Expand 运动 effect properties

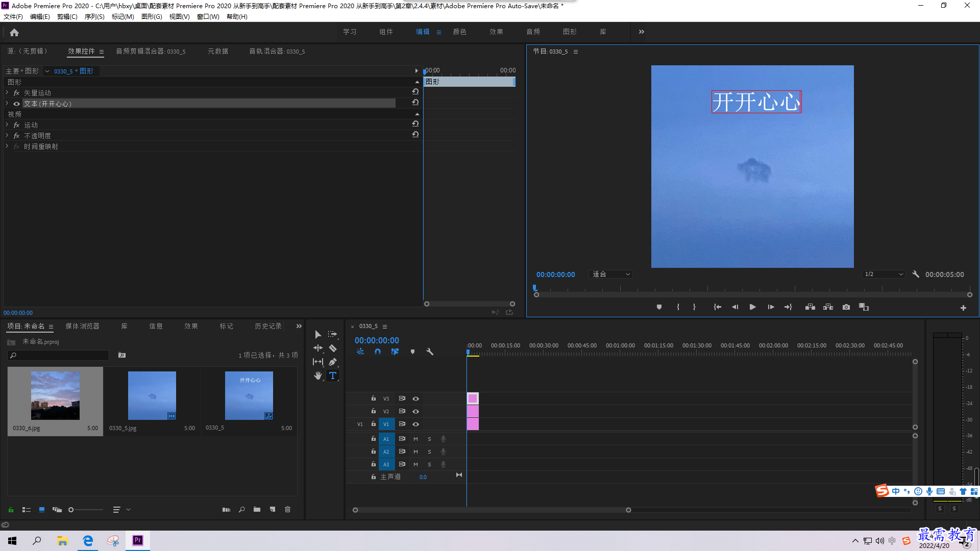tap(7, 125)
